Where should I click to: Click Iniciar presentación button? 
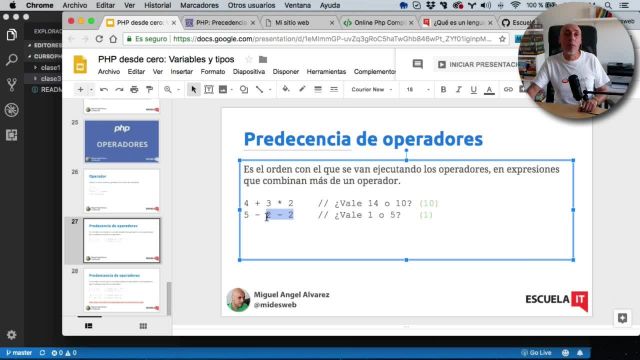click(478, 64)
